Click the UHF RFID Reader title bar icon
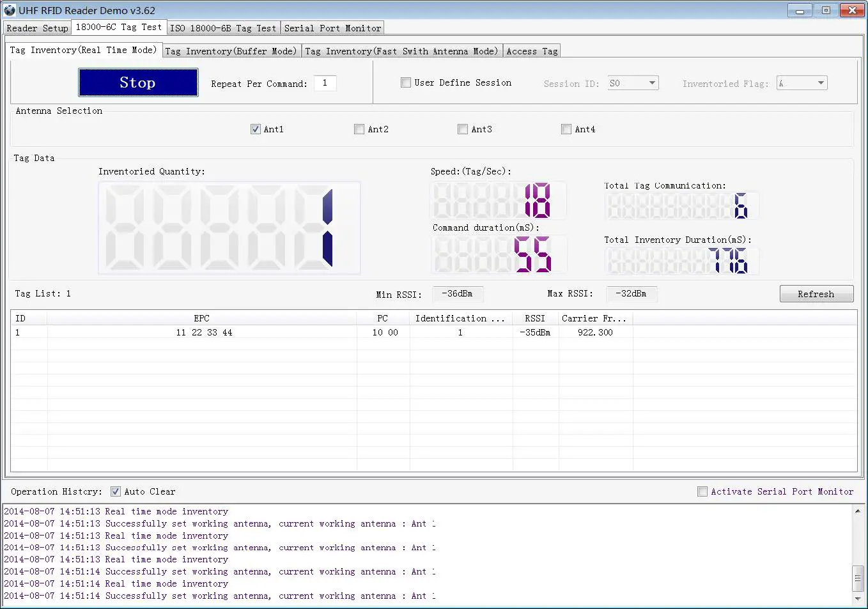868x609 pixels. coord(9,10)
